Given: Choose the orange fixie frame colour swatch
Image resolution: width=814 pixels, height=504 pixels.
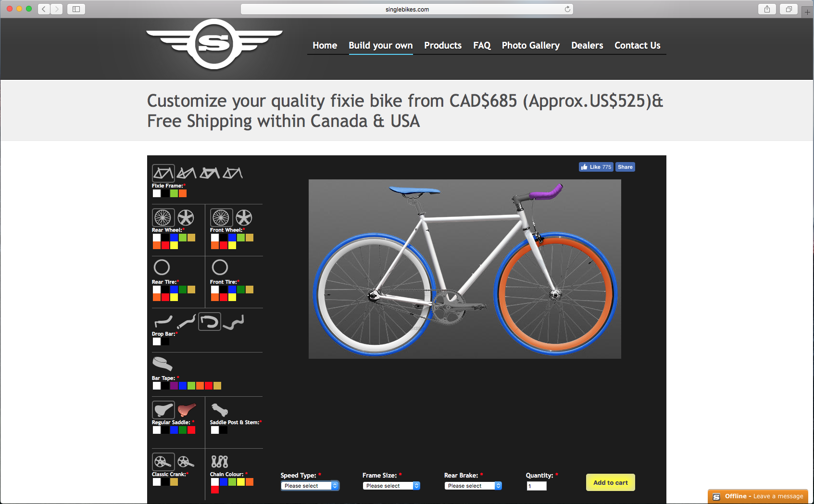Looking at the screenshot, I should 183,193.
